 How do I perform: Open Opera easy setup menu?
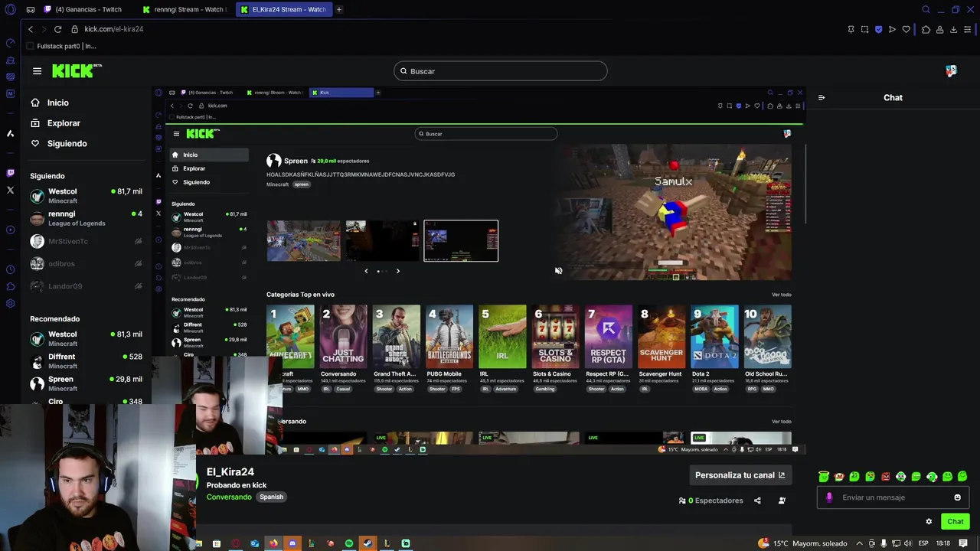(968, 29)
